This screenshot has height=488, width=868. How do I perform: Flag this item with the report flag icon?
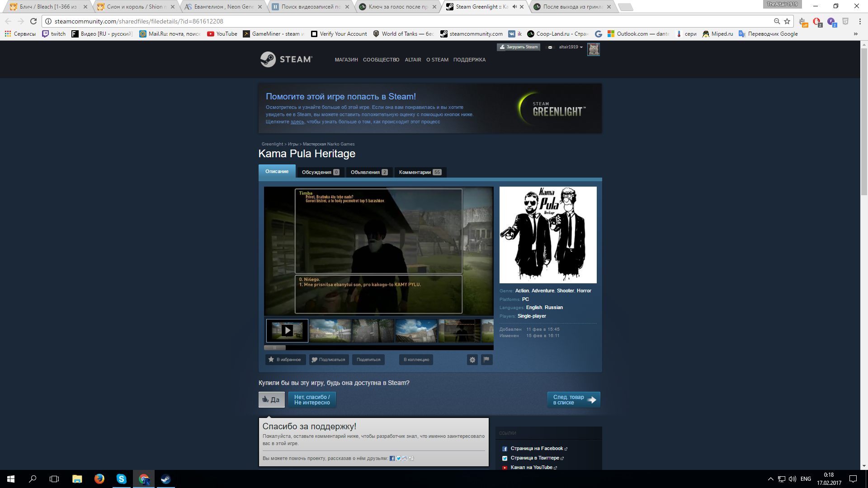486,360
